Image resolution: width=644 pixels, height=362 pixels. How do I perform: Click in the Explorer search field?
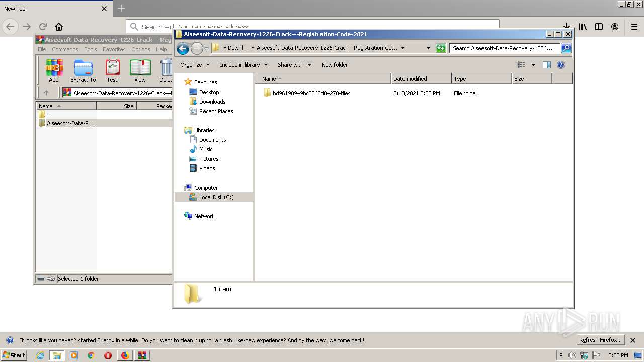point(505,48)
